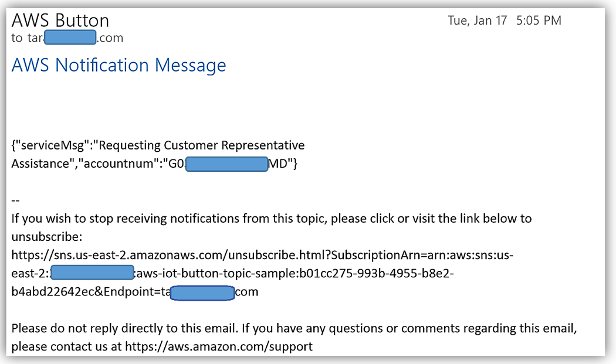616x364 pixels.
Task: Click the 'Please do not reply' sentence
Action: 293,328
